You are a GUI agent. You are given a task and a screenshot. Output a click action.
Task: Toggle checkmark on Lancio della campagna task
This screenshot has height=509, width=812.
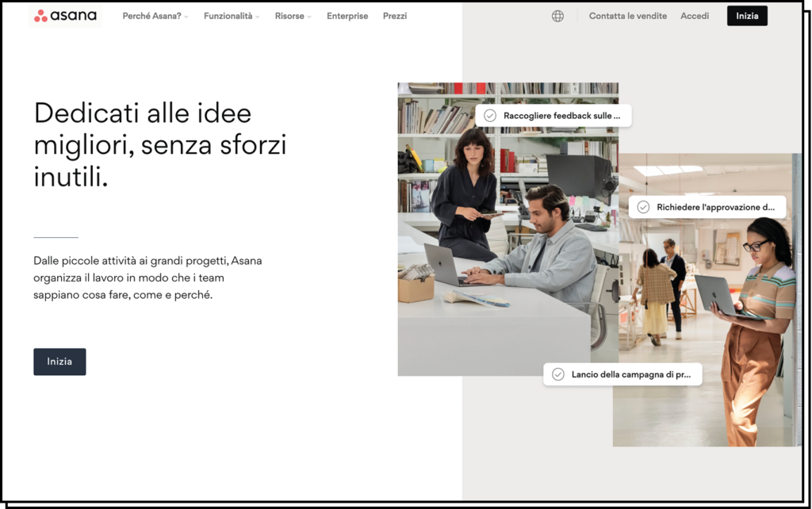click(557, 374)
